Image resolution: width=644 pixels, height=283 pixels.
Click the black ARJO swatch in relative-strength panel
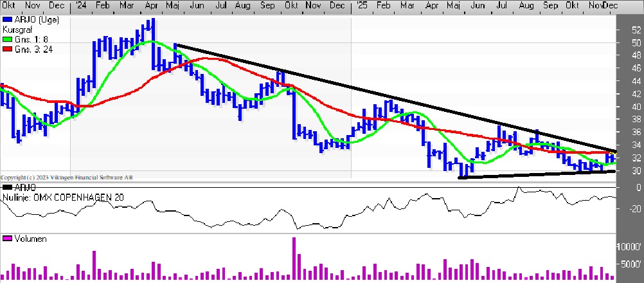[x=7, y=187]
